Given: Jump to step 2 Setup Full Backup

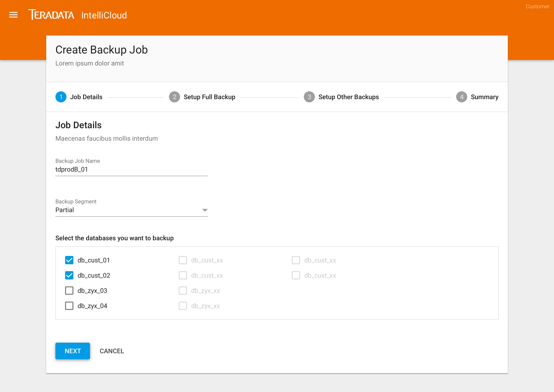Looking at the screenshot, I should click(x=202, y=97).
